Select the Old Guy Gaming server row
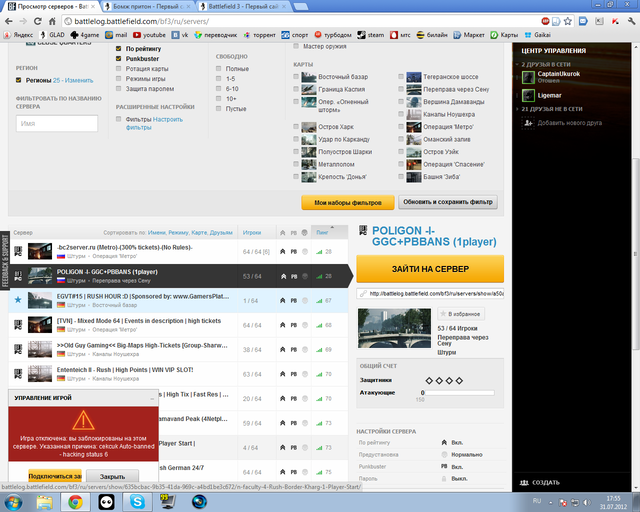Image resolution: width=640 pixels, height=512 pixels. pos(178,349)
